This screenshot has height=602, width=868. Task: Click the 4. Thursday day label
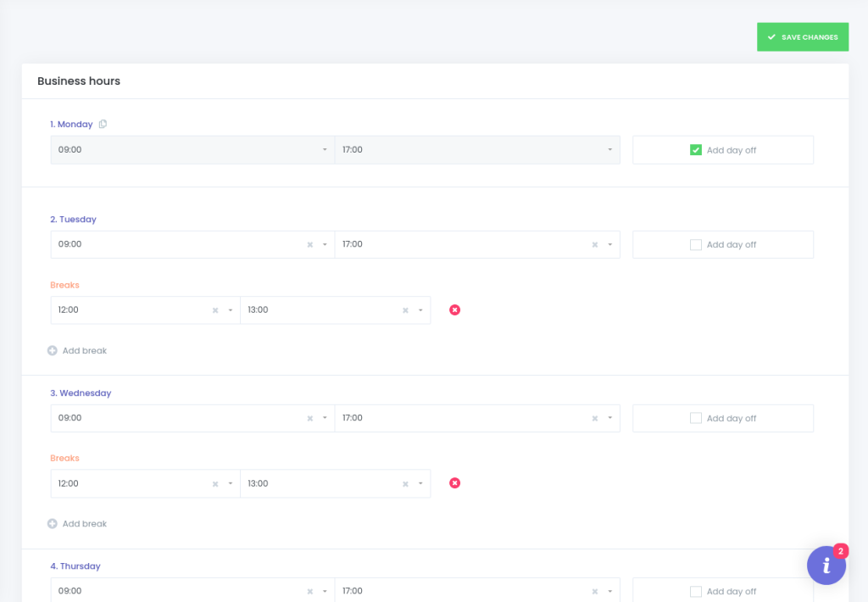click(75, 566)
